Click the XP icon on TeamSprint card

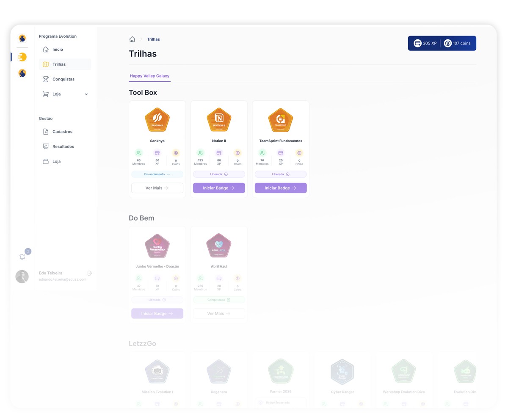281,153
